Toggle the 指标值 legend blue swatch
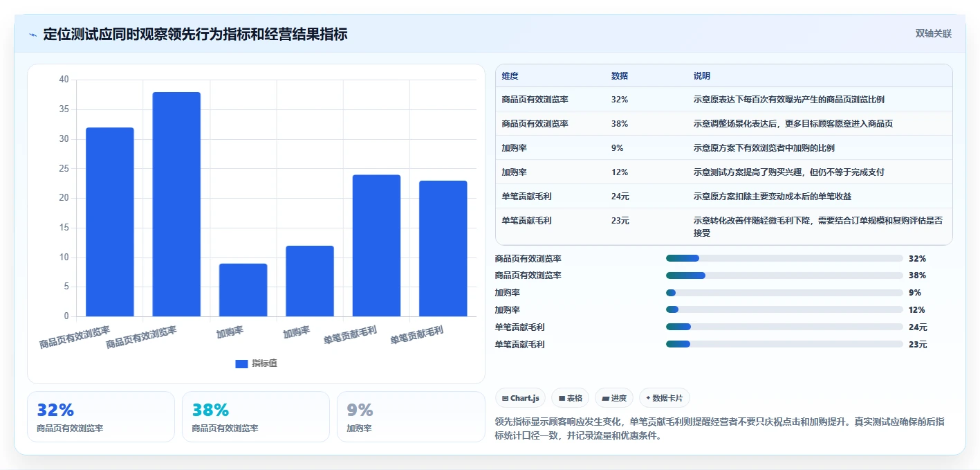Image resolution: width=980 pixels, height=470 pixels. click(x=241, y=363)
